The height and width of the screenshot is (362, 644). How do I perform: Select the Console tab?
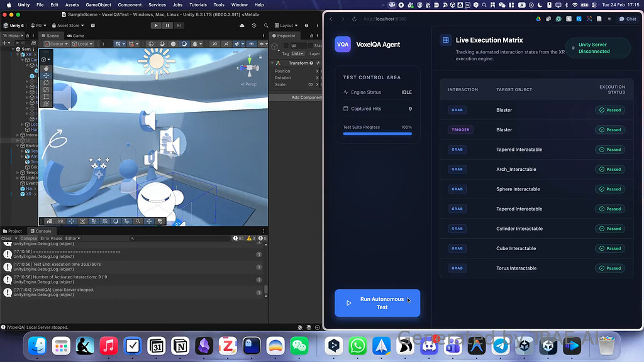[x=41, y=231]
